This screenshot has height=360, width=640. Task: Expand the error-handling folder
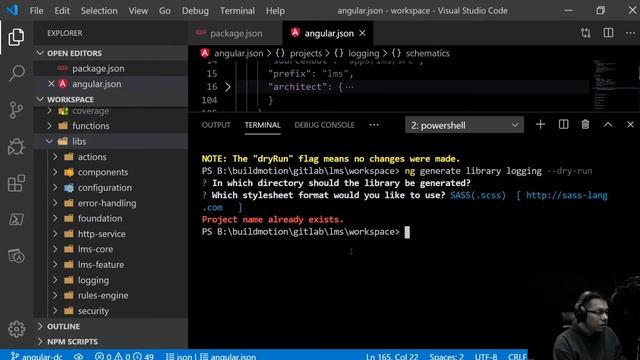pyautogui.click(x=55, y=203)
